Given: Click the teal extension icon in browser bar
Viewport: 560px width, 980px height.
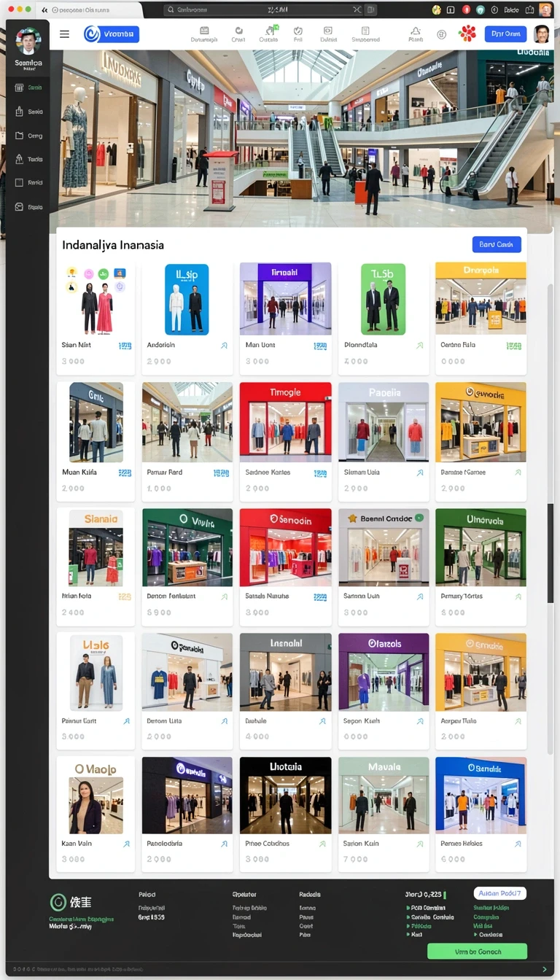Looking at the screenshot, I should pyautogui.click(x=481, y=10).
